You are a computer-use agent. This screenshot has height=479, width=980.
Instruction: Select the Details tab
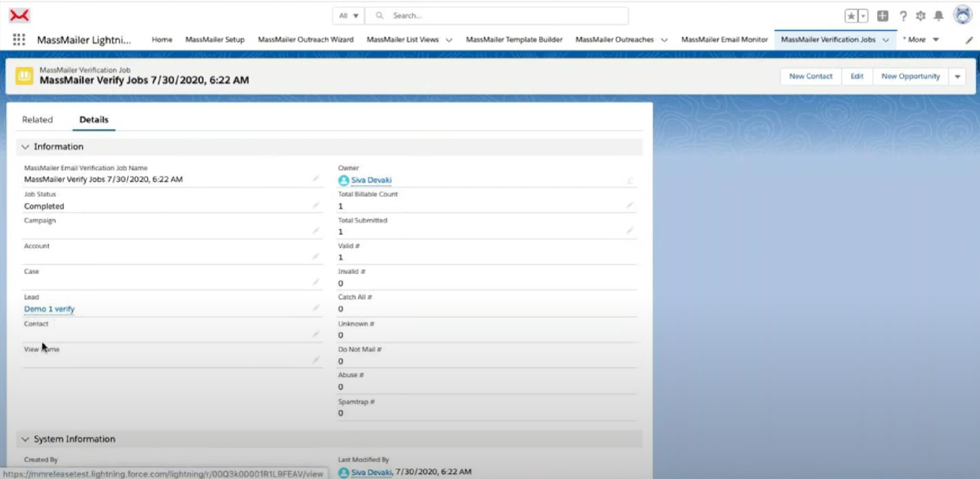(x=94, y=120)
